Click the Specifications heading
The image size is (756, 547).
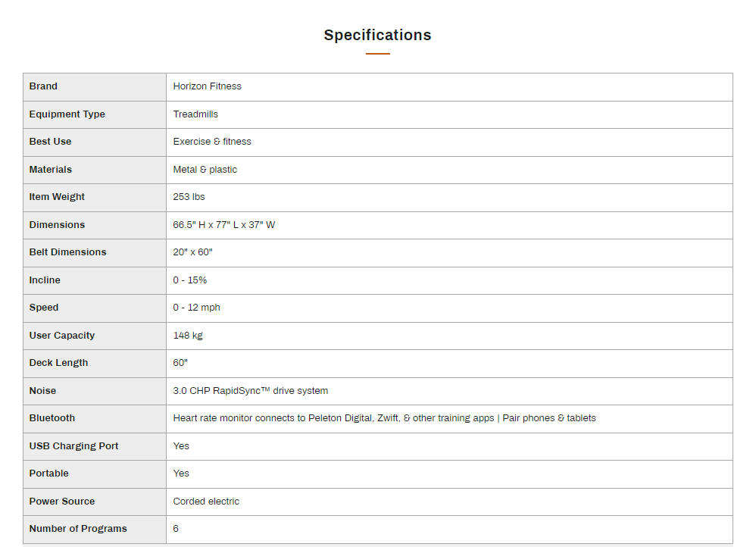[x=377, y=35]
